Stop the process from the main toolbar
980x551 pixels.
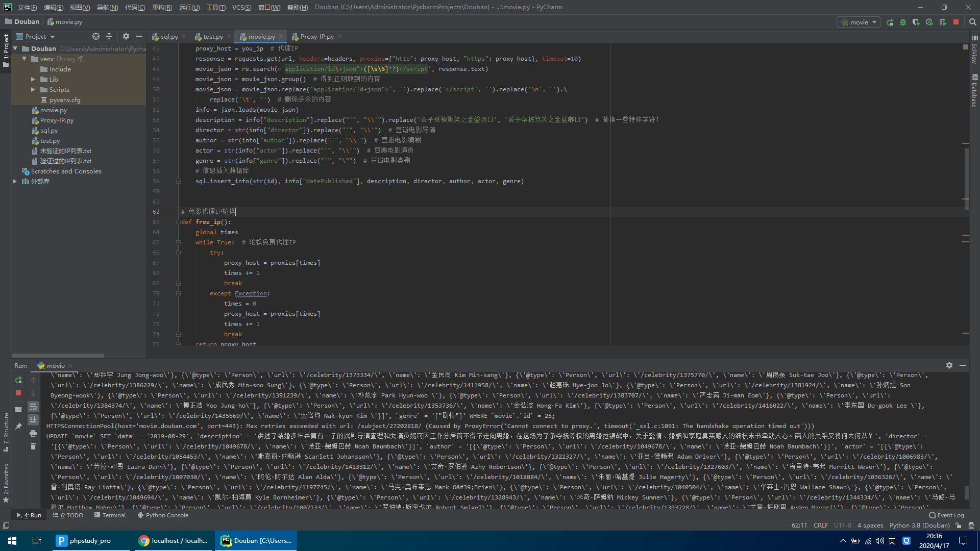pyautogui.click(x=956, y=22)
